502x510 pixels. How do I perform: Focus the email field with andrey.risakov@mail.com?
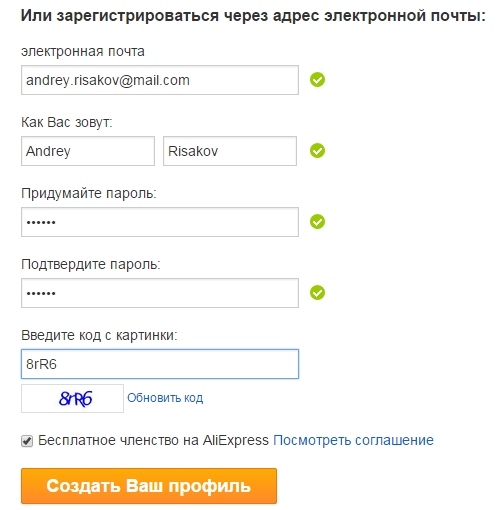coord(160,80)
